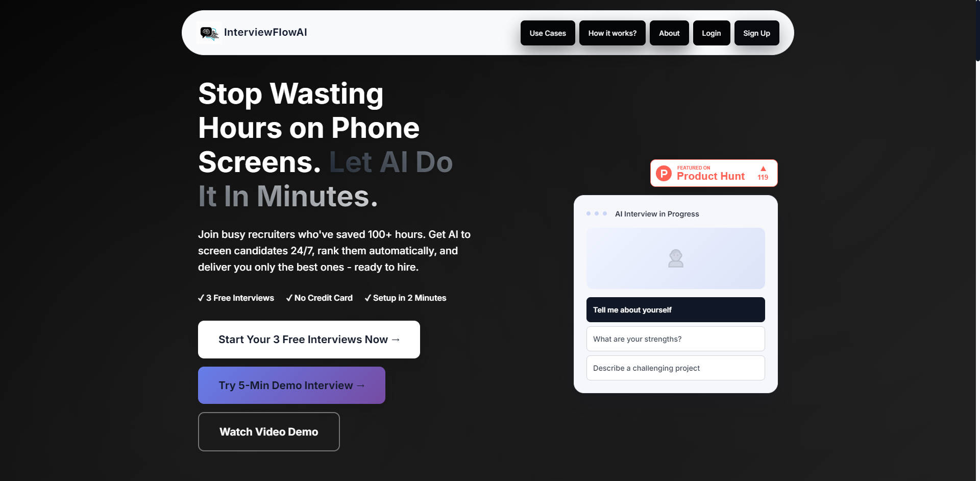Viewport: 980px width, 481px height.
Task: Select 'What are your strengths?' question
Action: (x=675, y=339)
